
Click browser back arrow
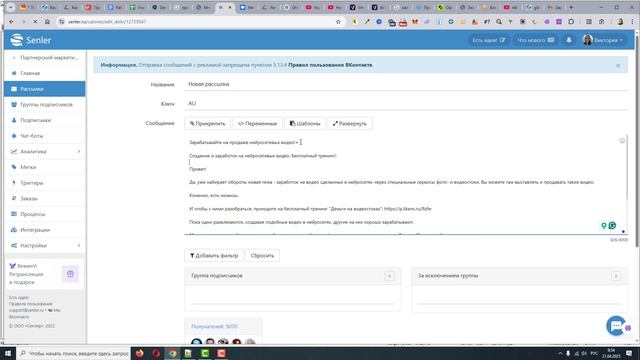pyautogui.click(x=11, y=22)
